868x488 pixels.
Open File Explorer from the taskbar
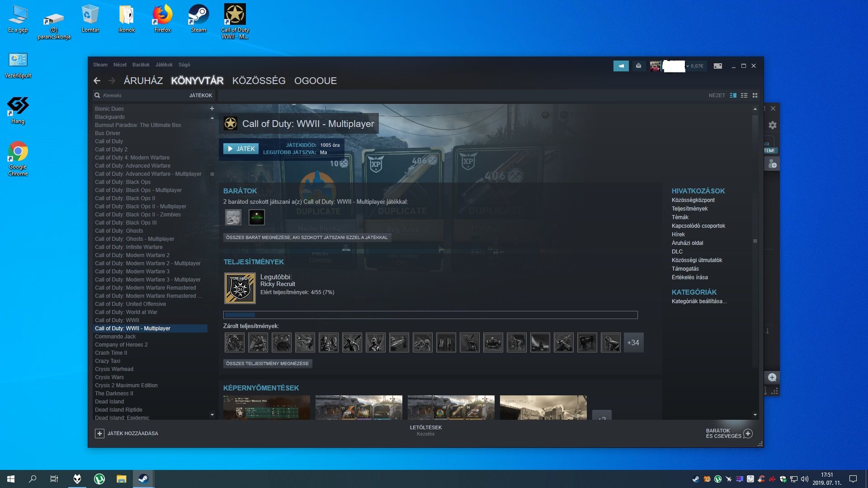tap(121, 479)
